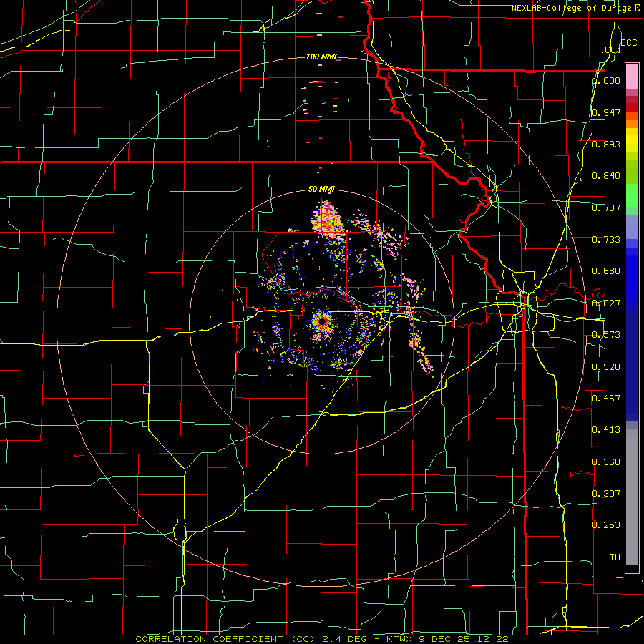Click the large pink echo cluster below 50 NMI label
This screenshot has width=644, height=644.
pyautogui.click(x=327, y=220)
